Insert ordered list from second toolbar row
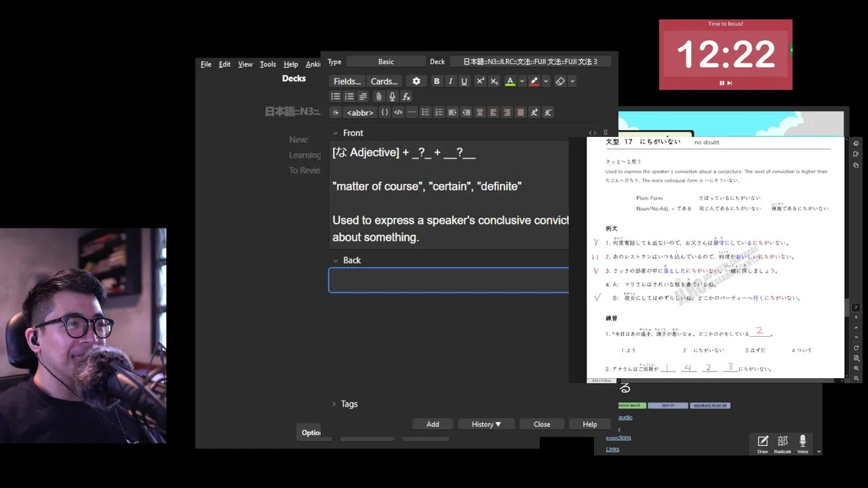The height and width of the screenshot is (488, 868). [x=349, y=97]
